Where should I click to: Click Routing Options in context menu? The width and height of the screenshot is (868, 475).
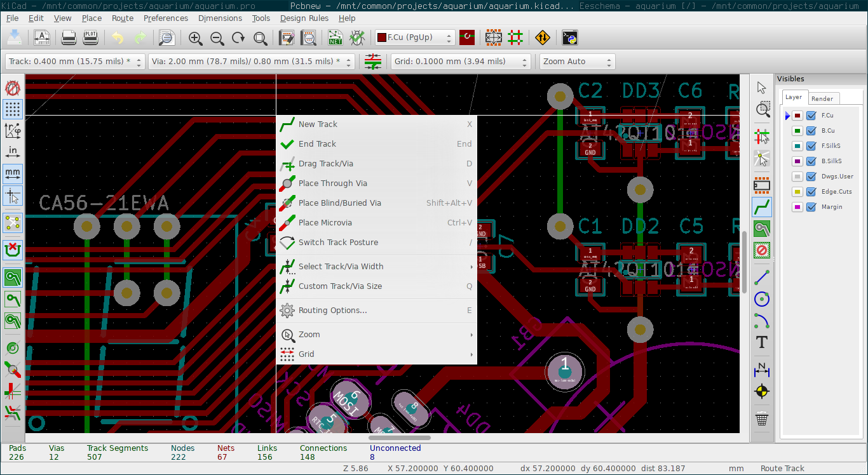coord(332,311)
